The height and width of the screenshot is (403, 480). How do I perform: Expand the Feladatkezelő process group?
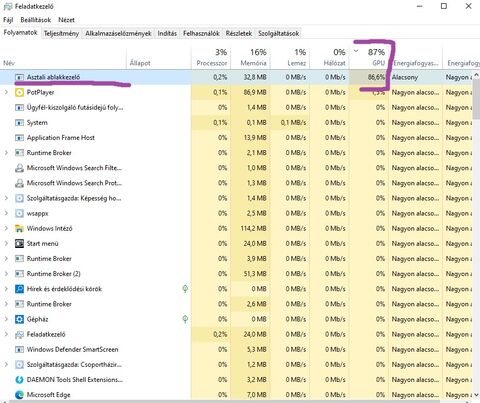pos(6,334)
